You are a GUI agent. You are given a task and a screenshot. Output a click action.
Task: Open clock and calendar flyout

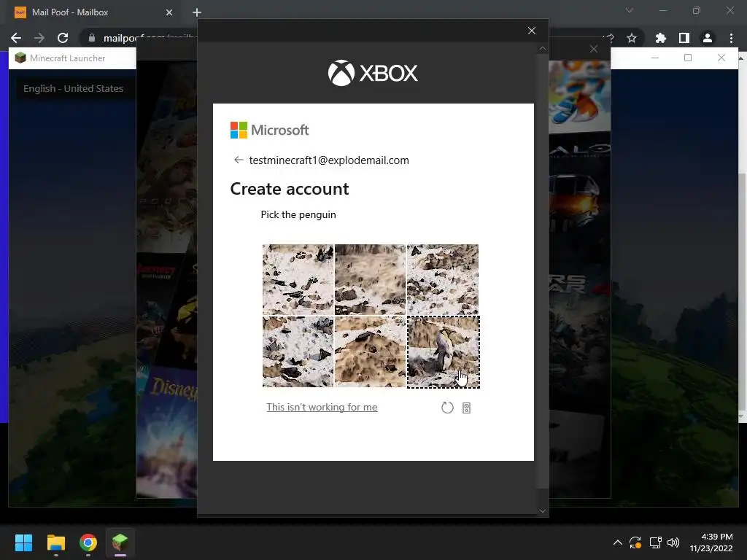click(x=711, y=542)
